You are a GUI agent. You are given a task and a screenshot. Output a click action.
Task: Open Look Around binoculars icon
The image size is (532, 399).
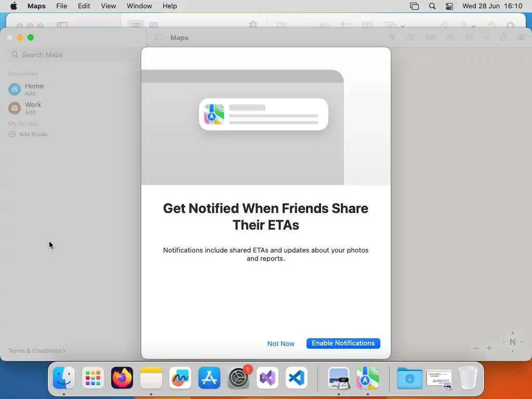[x=450, y=37]
